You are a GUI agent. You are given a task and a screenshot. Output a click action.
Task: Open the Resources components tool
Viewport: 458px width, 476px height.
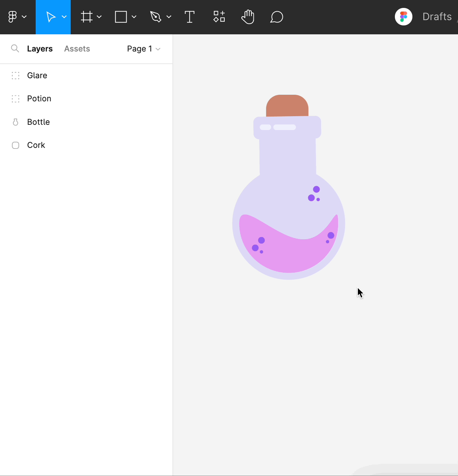(x=219, y=17)
